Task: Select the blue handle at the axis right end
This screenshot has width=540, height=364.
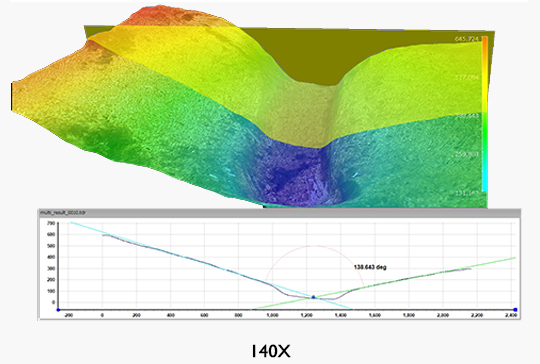Action: pos(515,310)
